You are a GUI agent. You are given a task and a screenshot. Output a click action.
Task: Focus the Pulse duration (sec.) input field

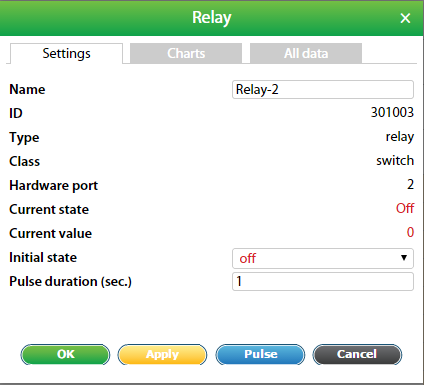[323, 282]
